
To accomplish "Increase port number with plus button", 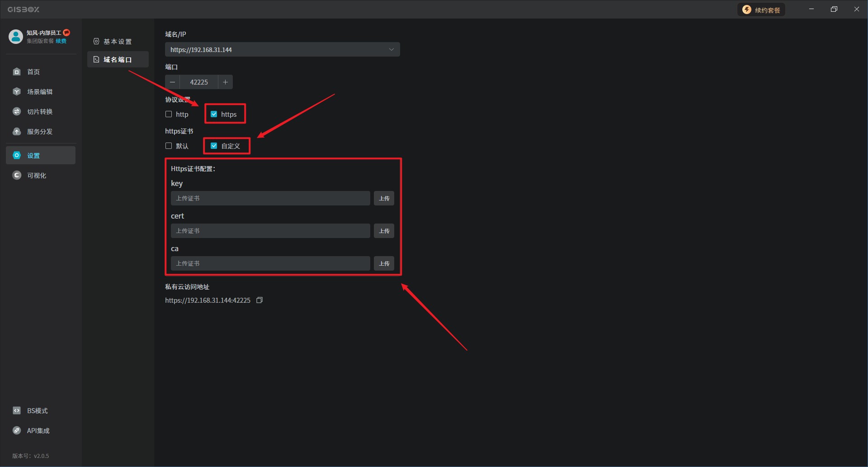I will click(x=225, y=82).
